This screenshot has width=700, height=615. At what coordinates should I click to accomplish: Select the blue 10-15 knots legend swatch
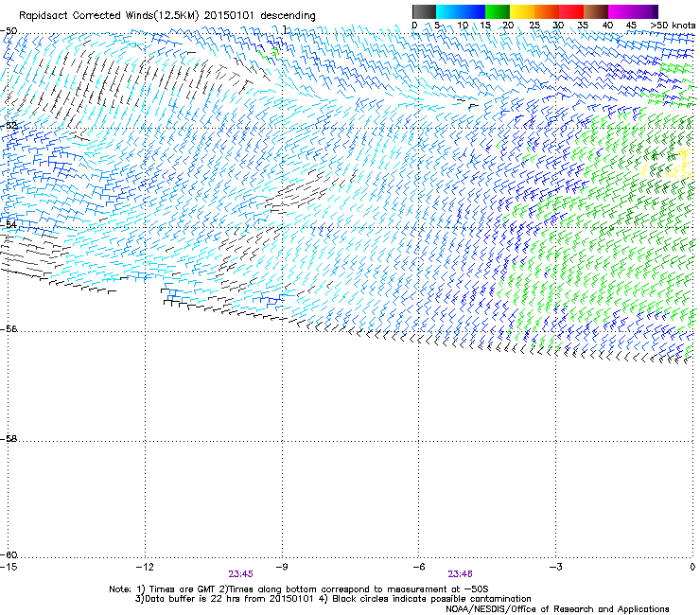(473, 11)
